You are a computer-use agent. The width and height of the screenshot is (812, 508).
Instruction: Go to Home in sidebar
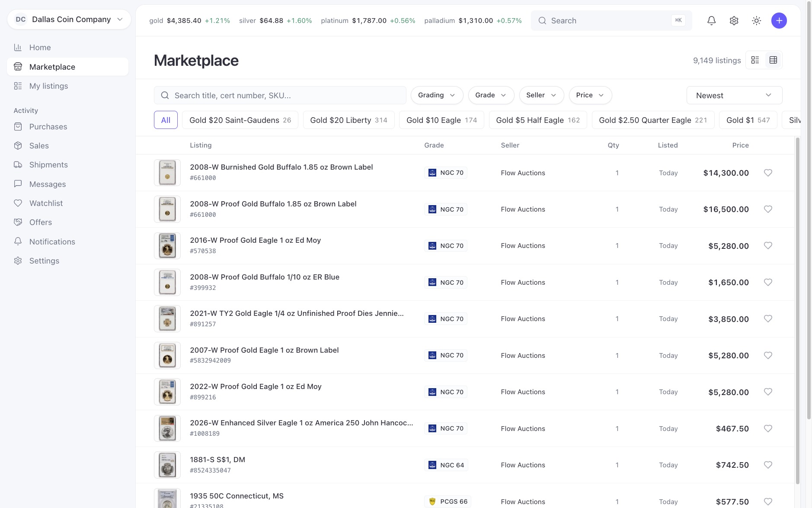click(x=67, y=48)
